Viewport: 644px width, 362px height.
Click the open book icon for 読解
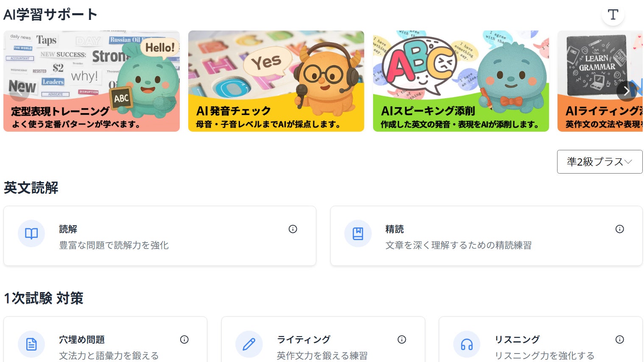pyautogui.click(x=31, y=233)
